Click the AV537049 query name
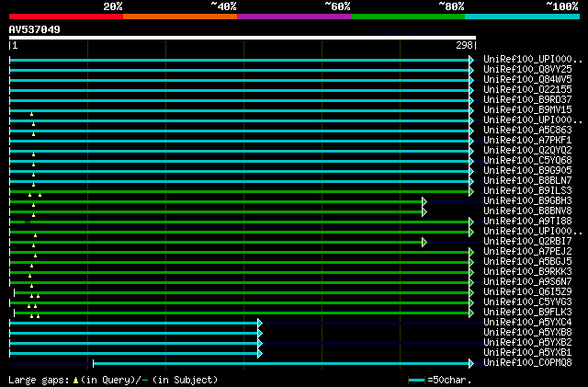Viewport: 588px width, 387px height. (35, 29)
